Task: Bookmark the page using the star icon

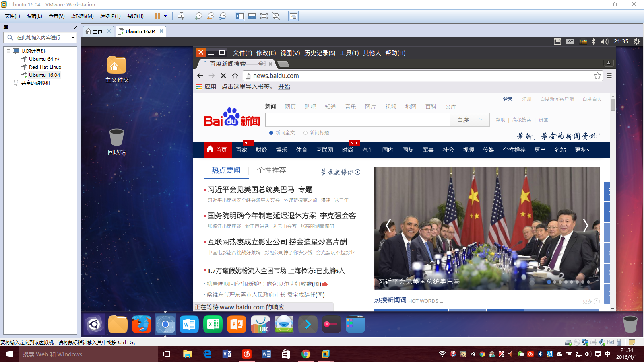Action: (x=597, y=76)
